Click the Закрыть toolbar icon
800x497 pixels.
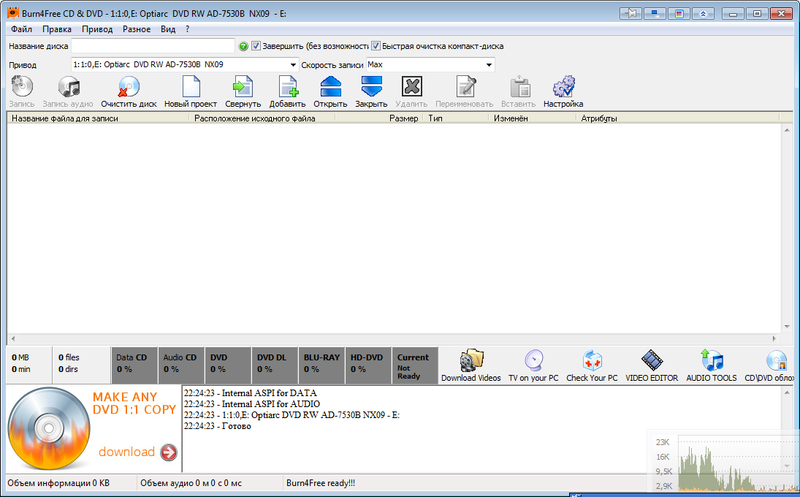371,88
